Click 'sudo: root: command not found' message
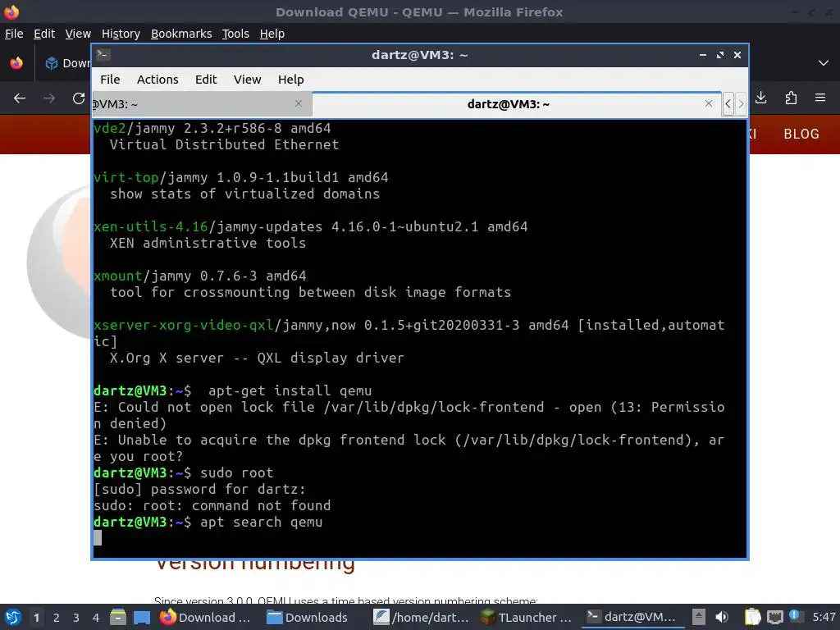Image resolution: width=840 pixels, height=630 pixels. (212, 505)
